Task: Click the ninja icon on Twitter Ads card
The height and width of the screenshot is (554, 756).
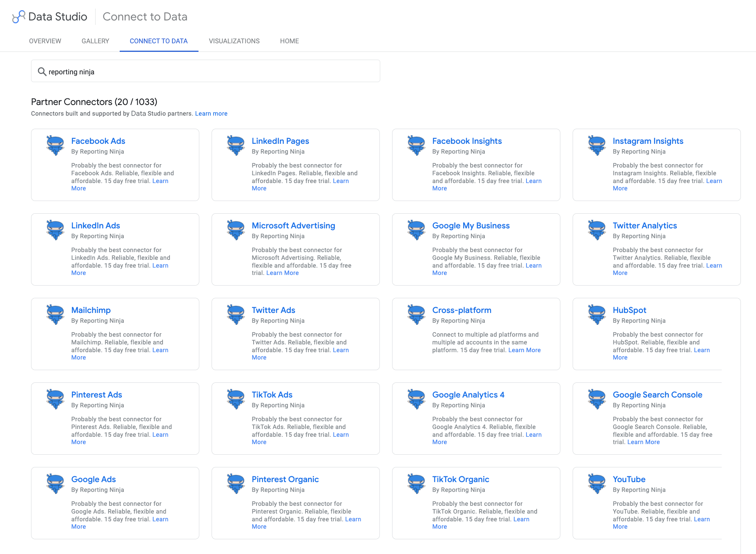Action: click(x=236, y=314)
